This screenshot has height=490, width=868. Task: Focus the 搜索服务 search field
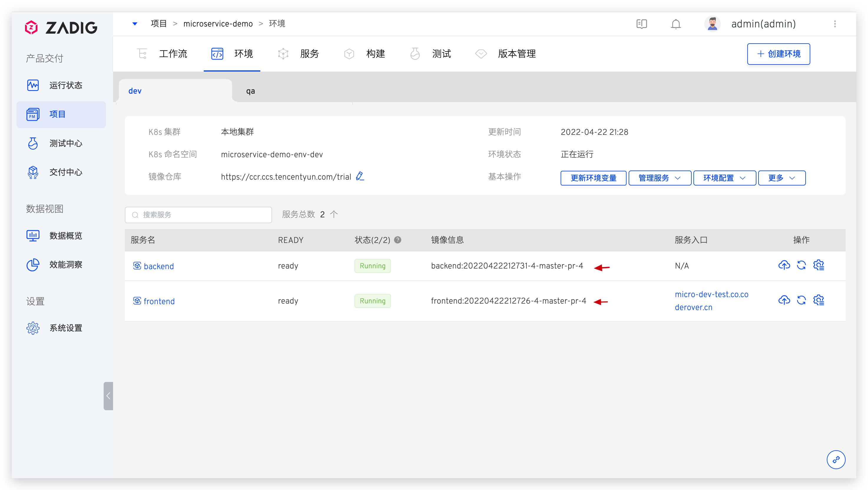pos(198,215)
